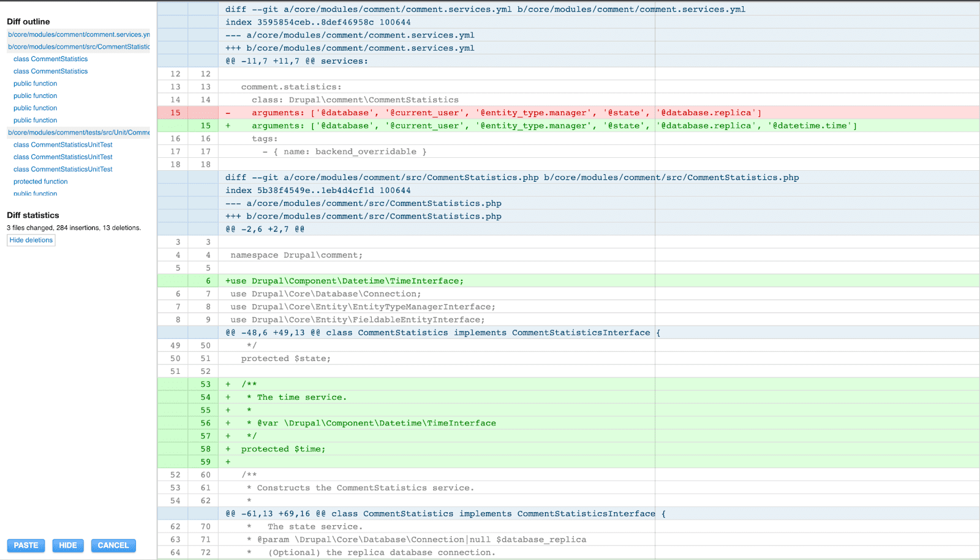Jump to src/CommentStatistics file in outline
The image size is (980, 560).
[78, 47]
